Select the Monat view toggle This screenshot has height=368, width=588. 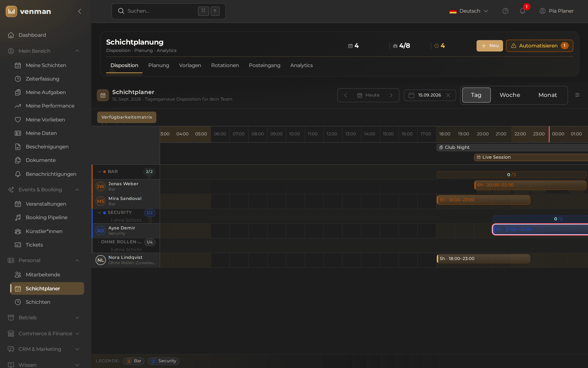(547, 95)
